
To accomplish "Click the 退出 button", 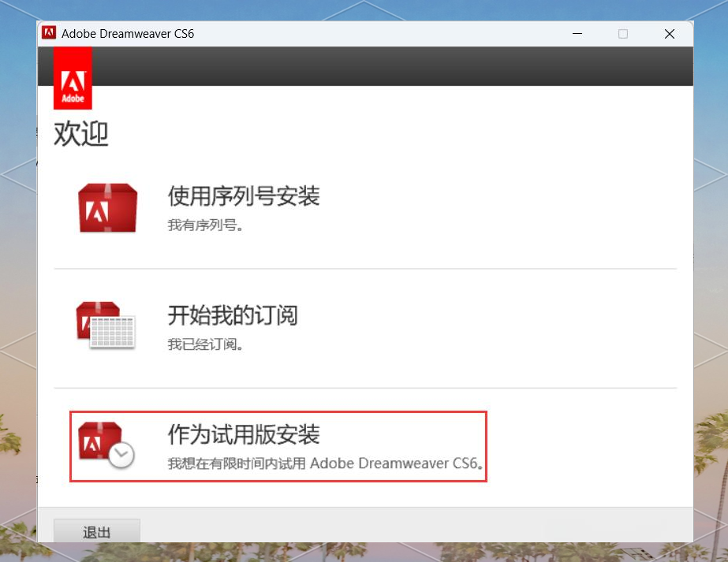I will 97,531.
